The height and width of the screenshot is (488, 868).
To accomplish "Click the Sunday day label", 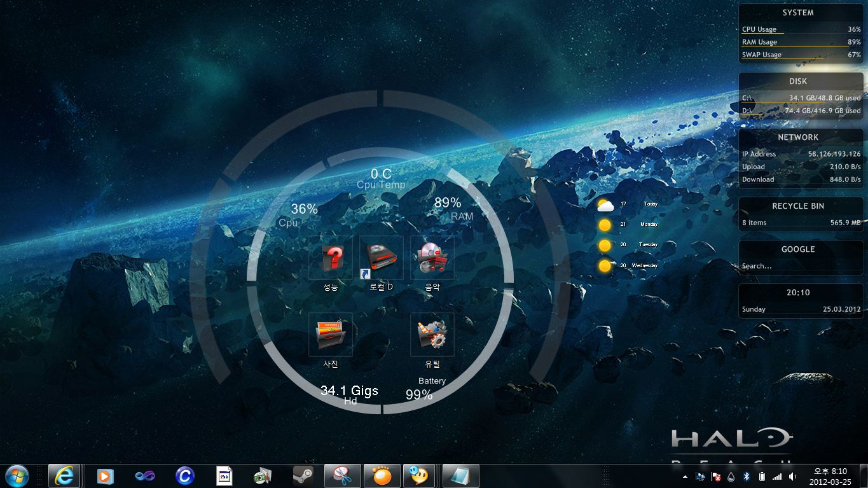I will (x=754, y=309).
